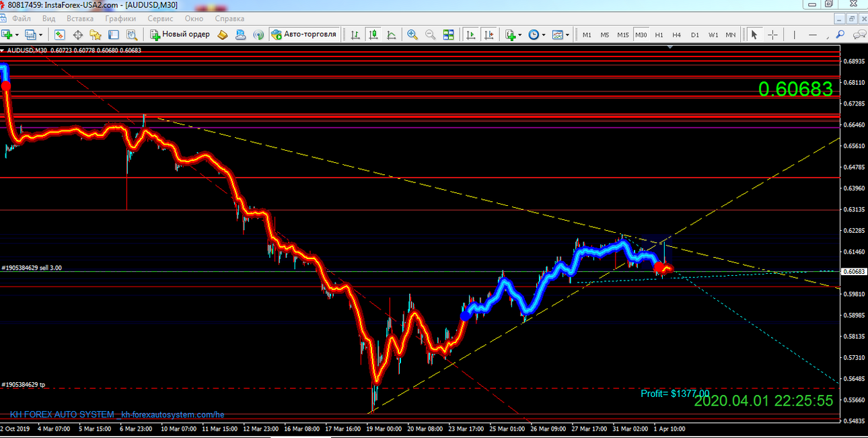Open the MQL5 community cloud icon
This screenshot has height=438, width=868.
pyautogui.click(x=241, y=34)
